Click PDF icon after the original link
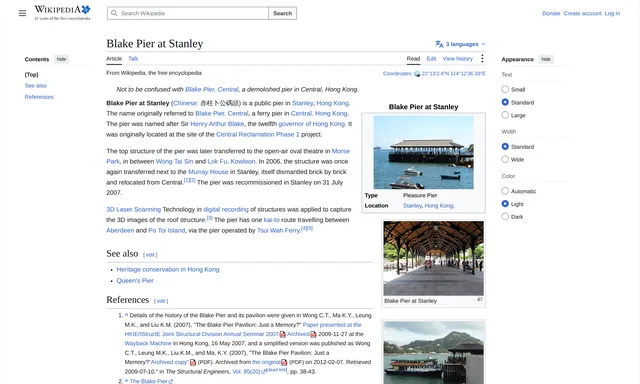The height and width of the screenshot is (384, 640). click(x=284, y=362)
